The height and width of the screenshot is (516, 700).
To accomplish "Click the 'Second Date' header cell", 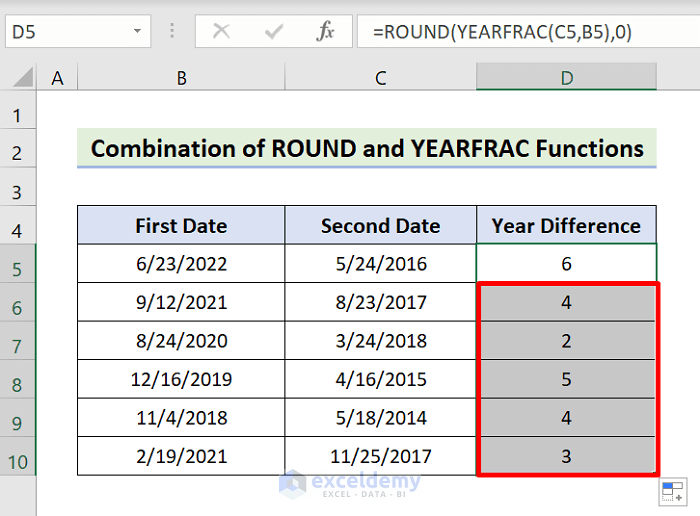I will [x=380, y=225].
